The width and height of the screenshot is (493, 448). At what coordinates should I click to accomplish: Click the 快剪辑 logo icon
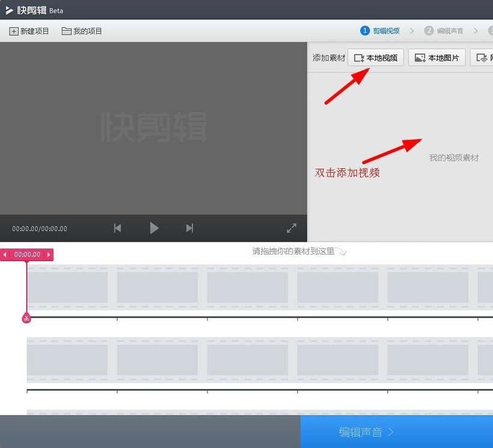[8, 10]
